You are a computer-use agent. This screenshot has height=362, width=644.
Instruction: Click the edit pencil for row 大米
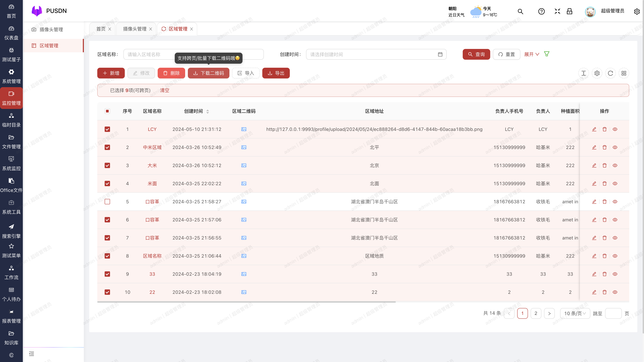tap(594, 165)
